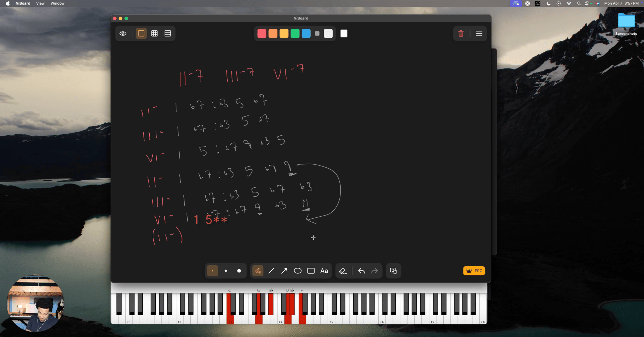Undo the last stroke
Screen dimensions: 644x337
(x=361, y=271)
